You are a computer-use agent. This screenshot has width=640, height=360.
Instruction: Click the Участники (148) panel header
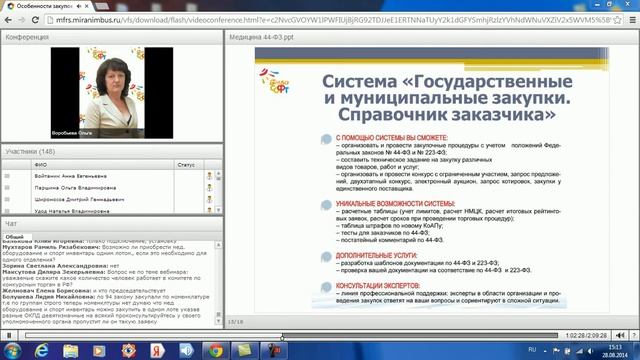pos(112,151)
